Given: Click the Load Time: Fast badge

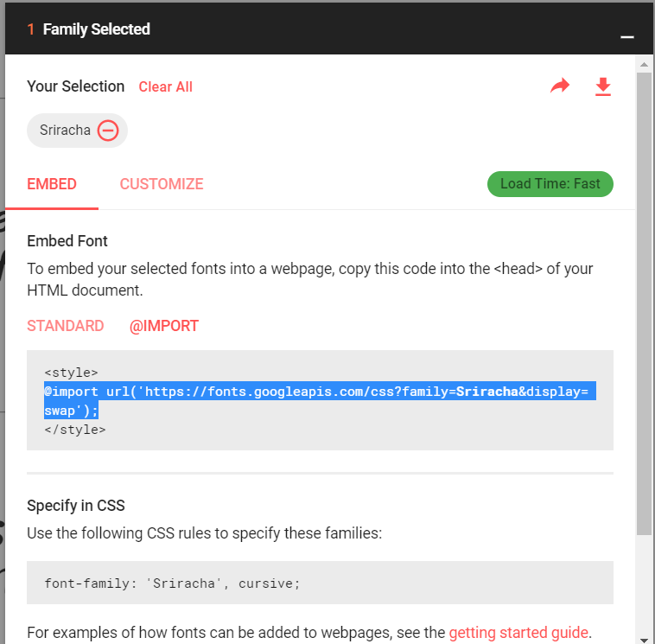Looking at the screenshot, I should point(550,184).
